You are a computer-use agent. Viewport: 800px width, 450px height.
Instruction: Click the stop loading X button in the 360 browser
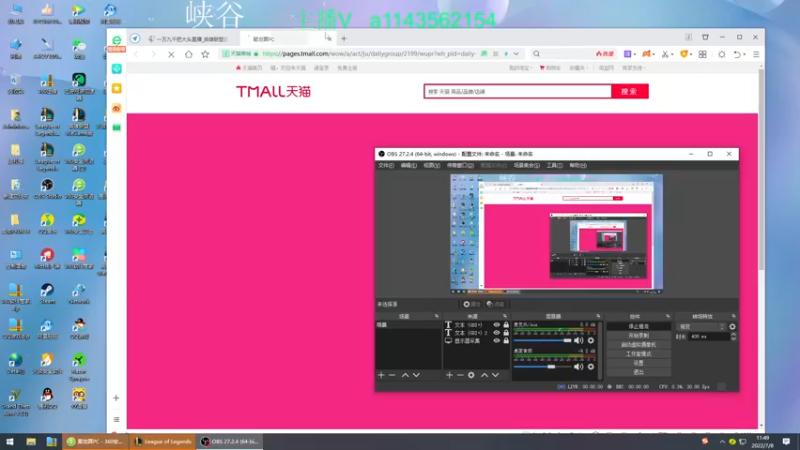[x=171, y=54]
